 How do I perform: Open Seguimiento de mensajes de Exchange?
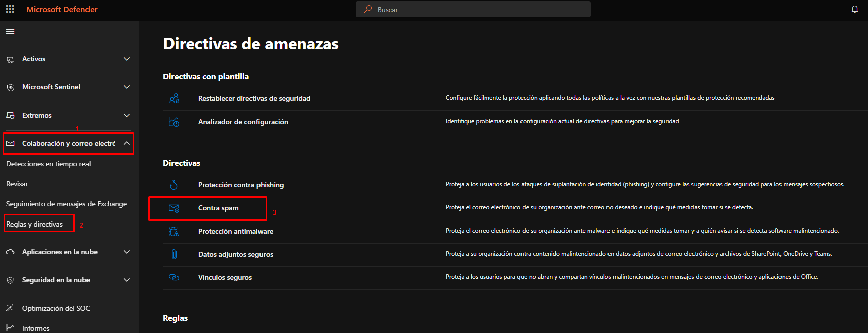coord(66,204)
